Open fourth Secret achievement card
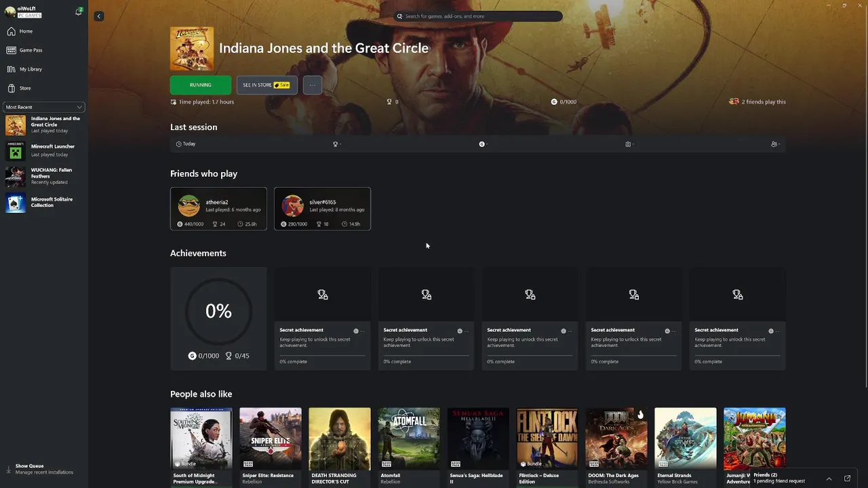The height and width of the screenshot is (488, 868). 633,319
